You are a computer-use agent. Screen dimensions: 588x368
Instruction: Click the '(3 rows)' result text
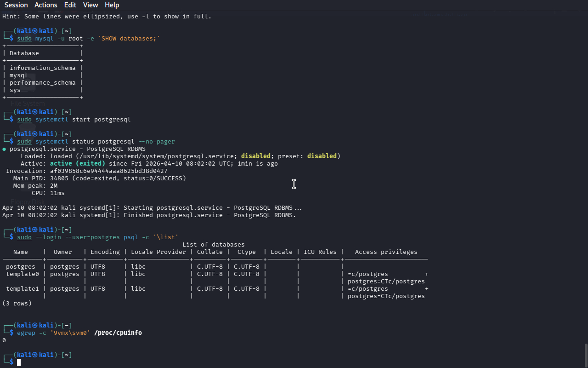point(17,304)
